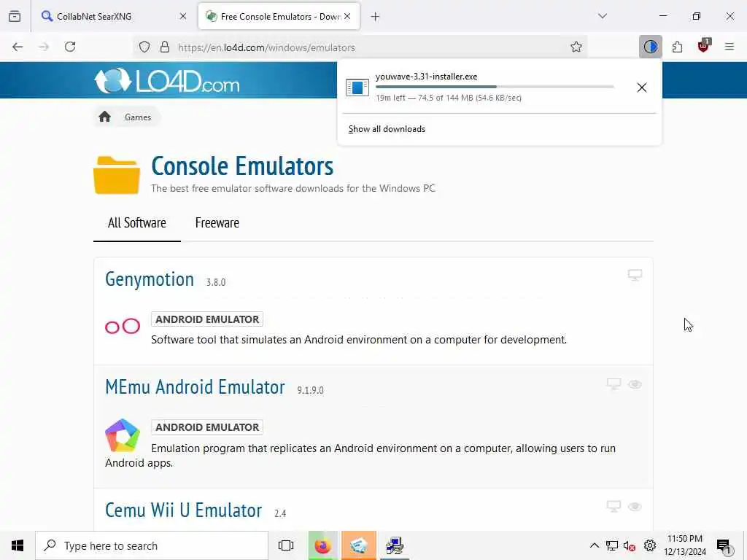Screen dimensions: 747x560
Task: Open uBlock Origin extension icon
Action: [704, 46]
